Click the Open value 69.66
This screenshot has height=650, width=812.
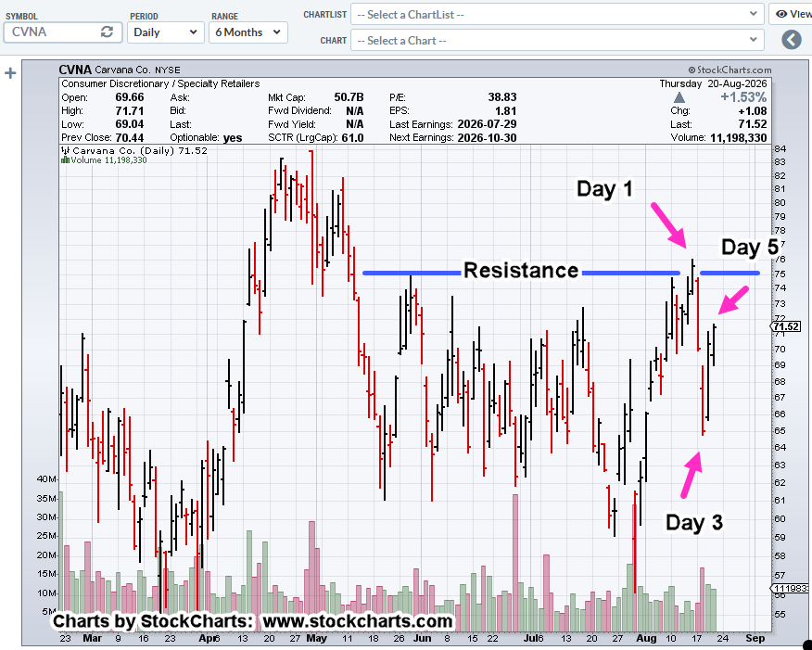click(x=130, y=97)
